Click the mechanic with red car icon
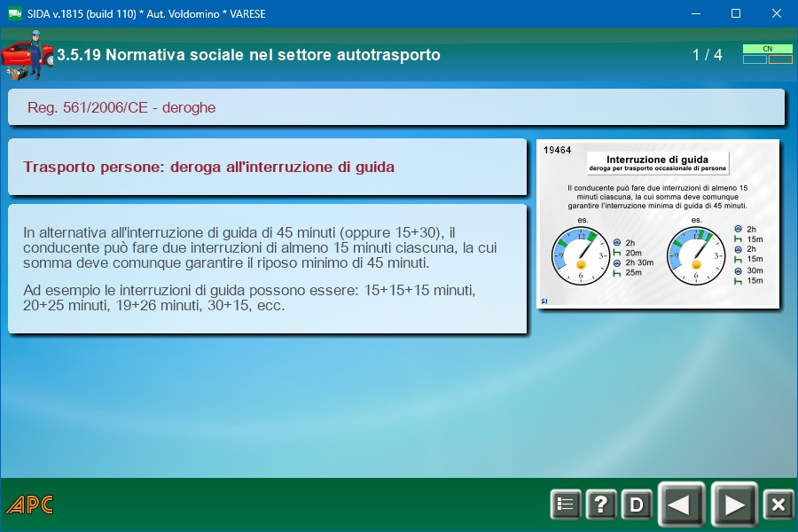 (x=27, y=55)
